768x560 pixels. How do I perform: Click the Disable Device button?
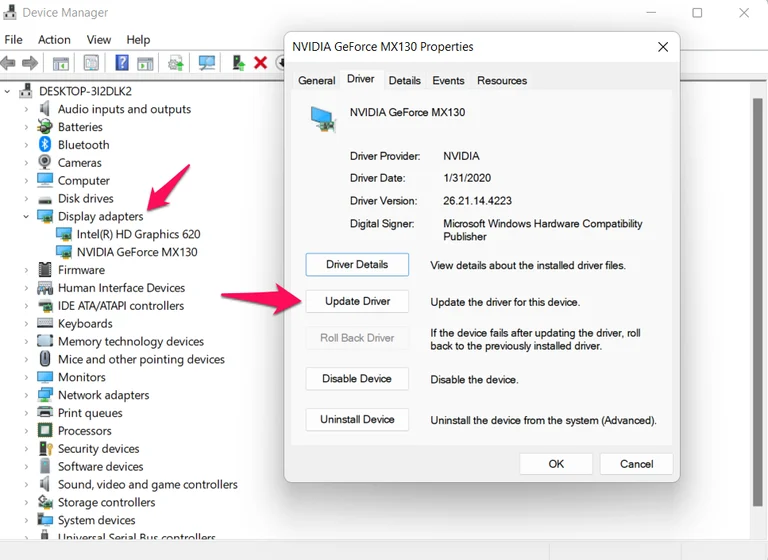click(x=357, y=379)
